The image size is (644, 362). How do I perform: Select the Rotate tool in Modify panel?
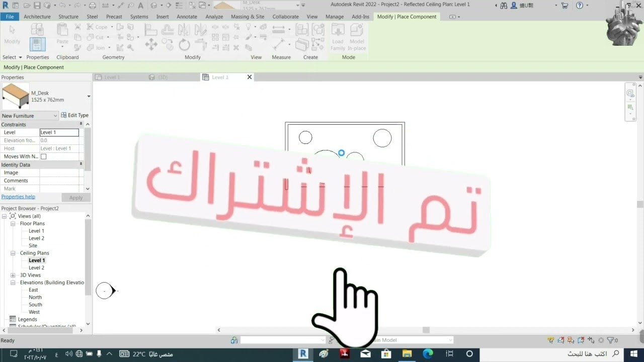(x=185, y=44)
